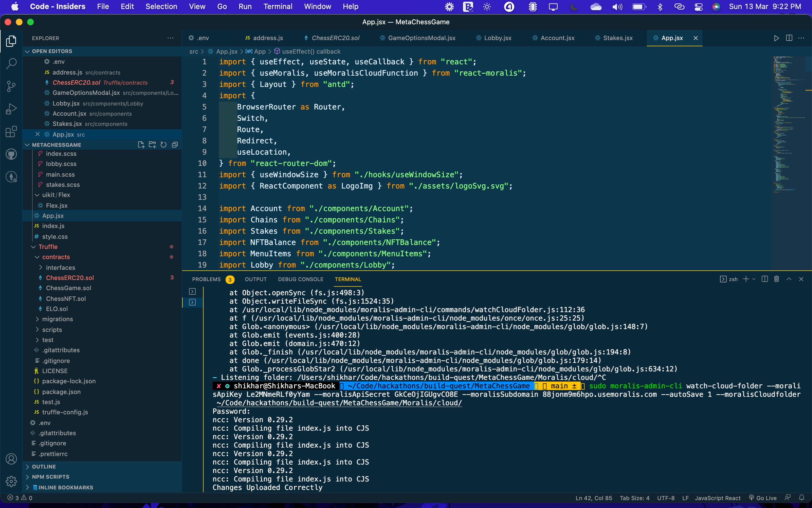Open truffle-config.js in explorer
This screenshot has width=812, height=508.
tap(65, 412)
